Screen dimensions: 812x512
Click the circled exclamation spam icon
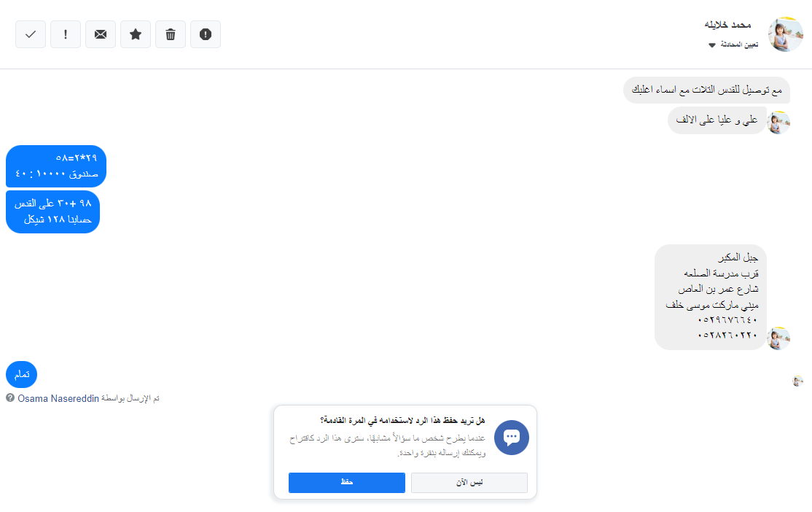click(x=206, y=34)
